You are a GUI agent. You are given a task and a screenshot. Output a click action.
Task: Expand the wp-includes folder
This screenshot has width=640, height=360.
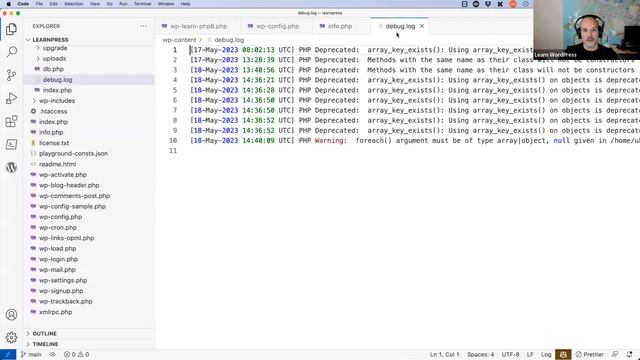click(57, 101)
